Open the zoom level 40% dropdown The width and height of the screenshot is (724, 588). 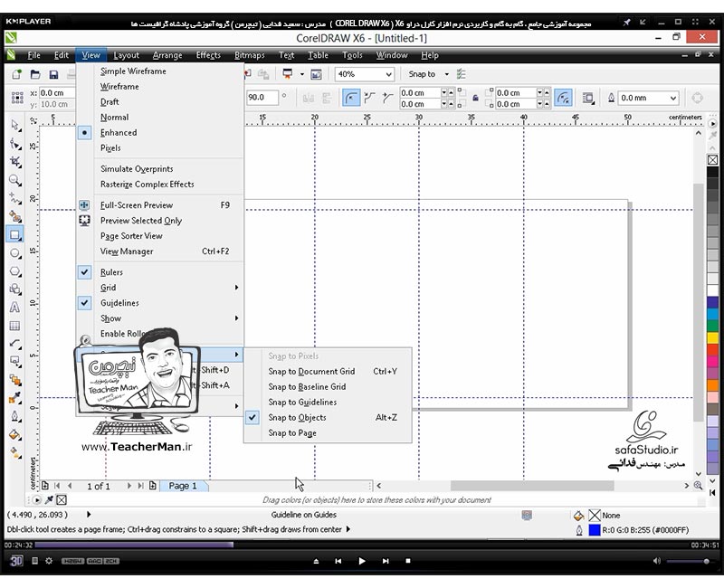pos(388,74)
